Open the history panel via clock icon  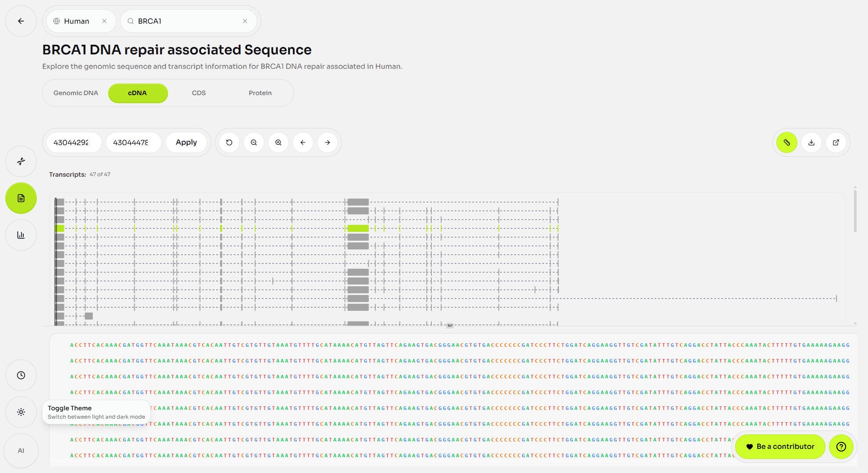click(21, 375)
